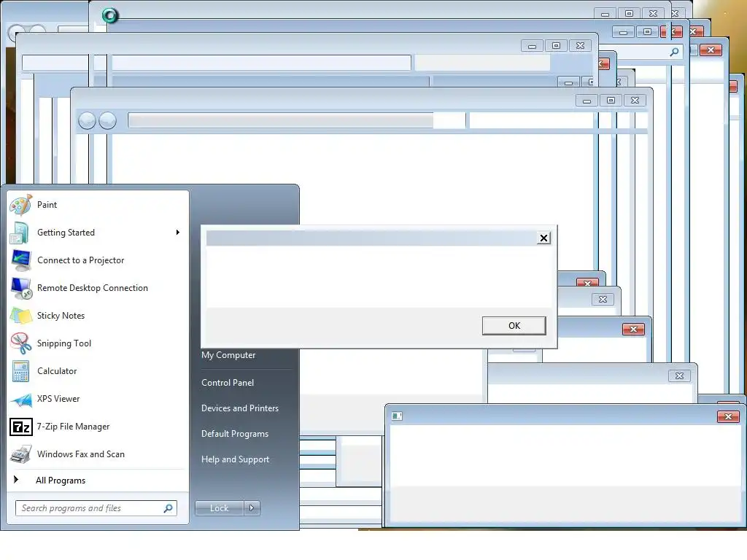This screenshot has width=747, height=560.
Task: Launch 7-Zip File Manager
Action: [x=98, y=427]
